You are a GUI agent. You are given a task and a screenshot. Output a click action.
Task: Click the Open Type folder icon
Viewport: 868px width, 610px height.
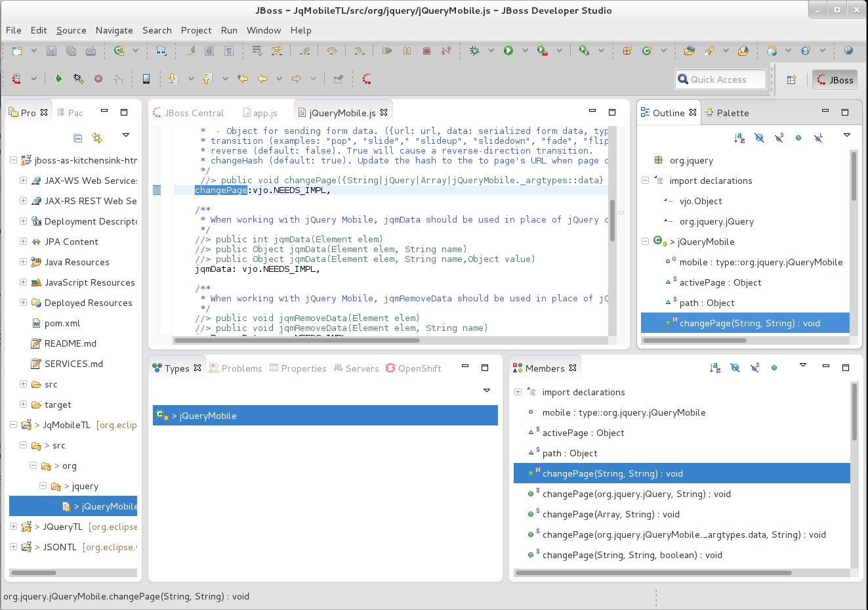(689, 51)
